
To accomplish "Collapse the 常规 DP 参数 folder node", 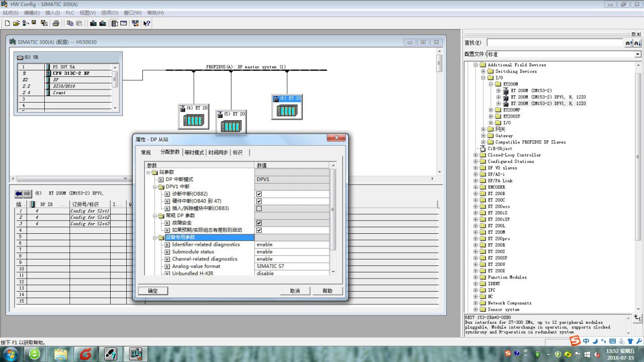I will click(155, 216).
